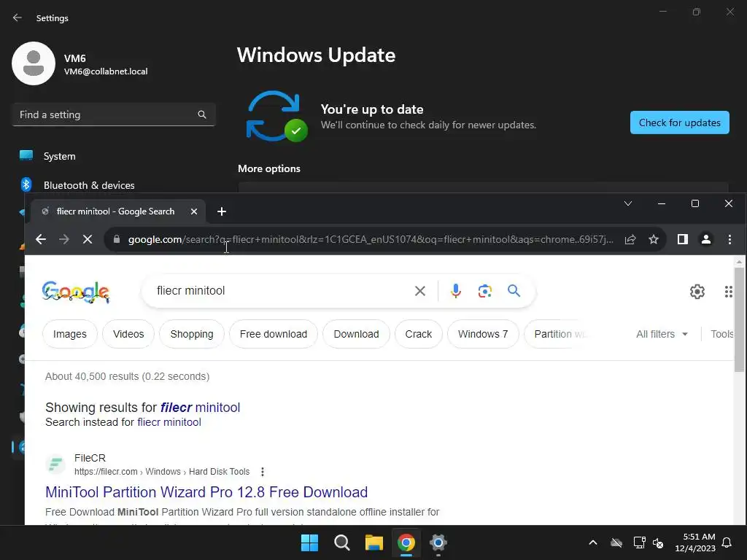
Task: Click the Find a setting search box
Action: pyautogui.click(x=113, y=114)
